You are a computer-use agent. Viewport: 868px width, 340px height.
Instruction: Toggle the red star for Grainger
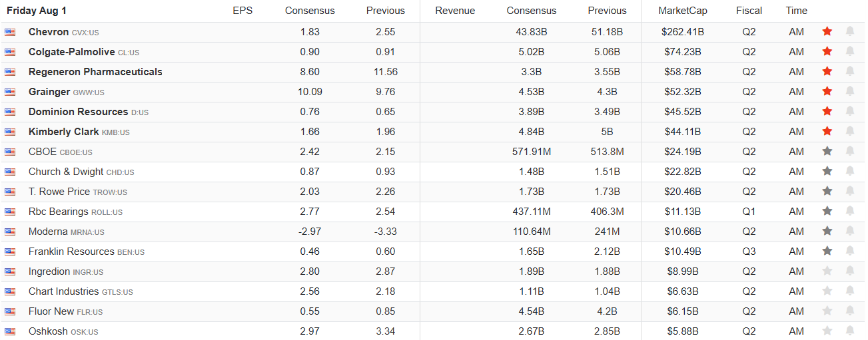(827, 91)
